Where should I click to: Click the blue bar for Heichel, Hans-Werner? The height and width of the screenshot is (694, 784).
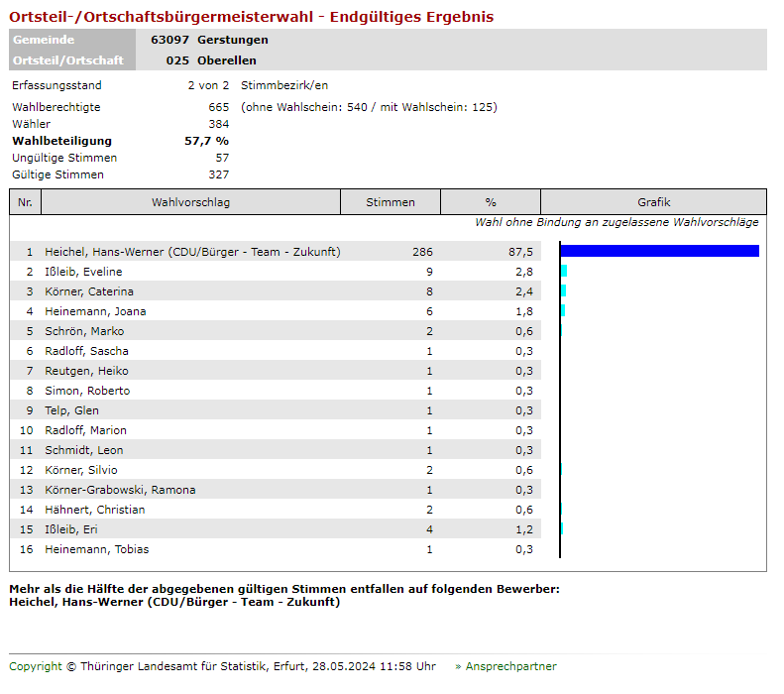coord(659,252)
